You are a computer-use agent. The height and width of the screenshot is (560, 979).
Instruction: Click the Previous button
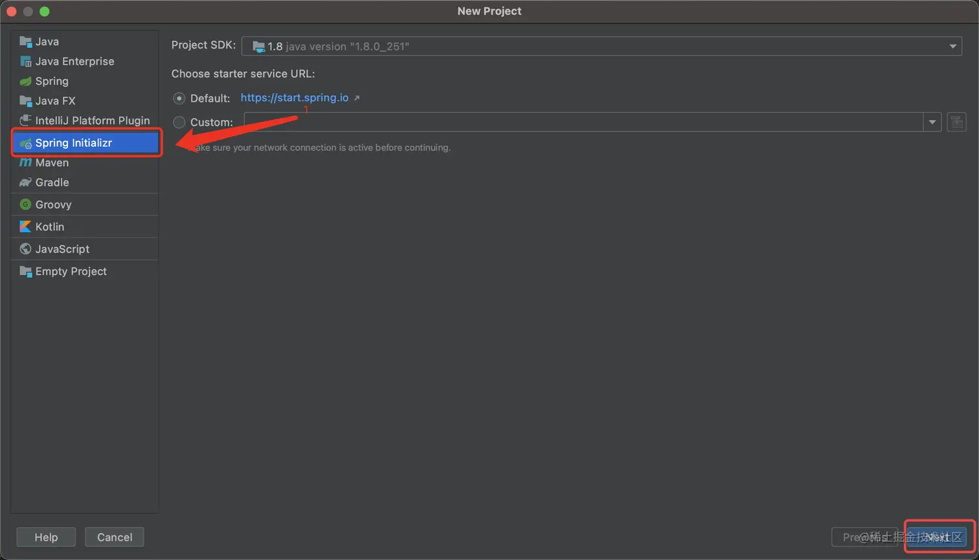point(864,537)
